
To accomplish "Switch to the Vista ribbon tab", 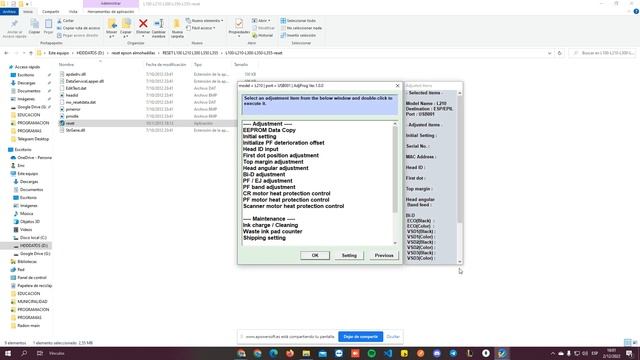I will click(73, 11).
